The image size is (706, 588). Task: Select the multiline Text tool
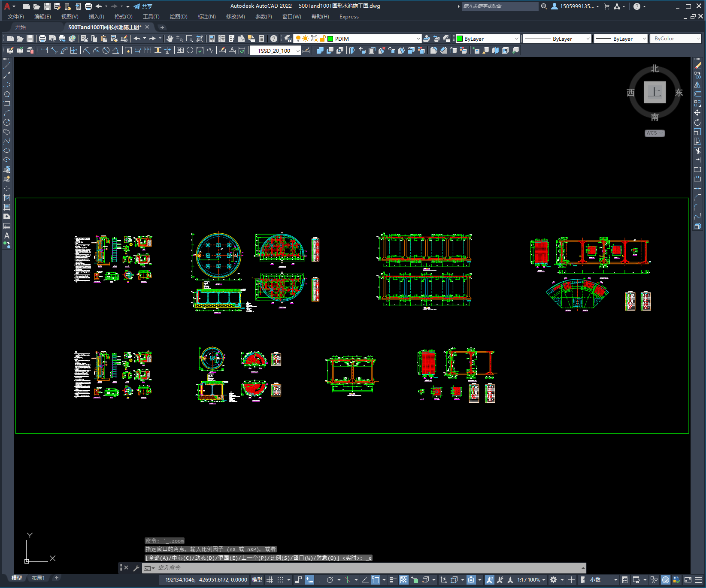point(7,235)
